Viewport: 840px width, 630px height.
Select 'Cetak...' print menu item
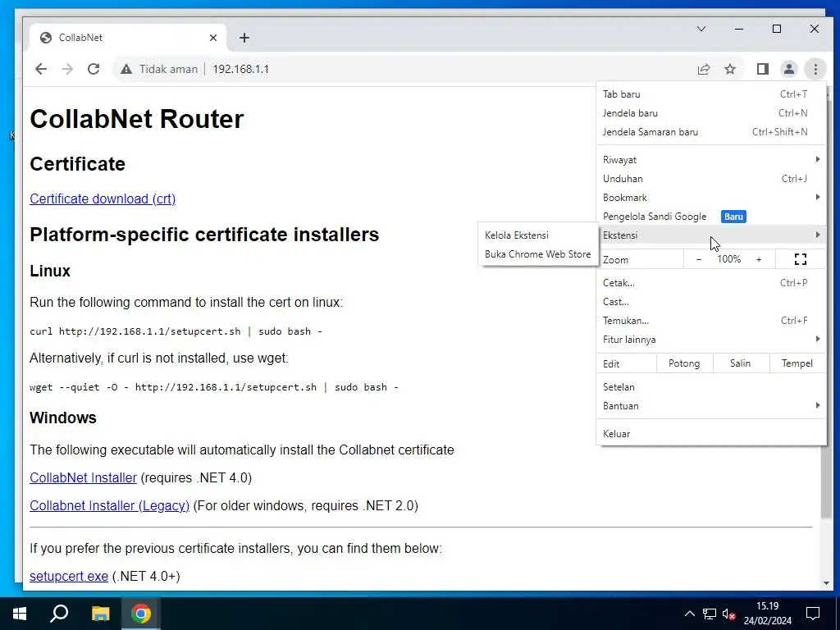tap(711, 283)
